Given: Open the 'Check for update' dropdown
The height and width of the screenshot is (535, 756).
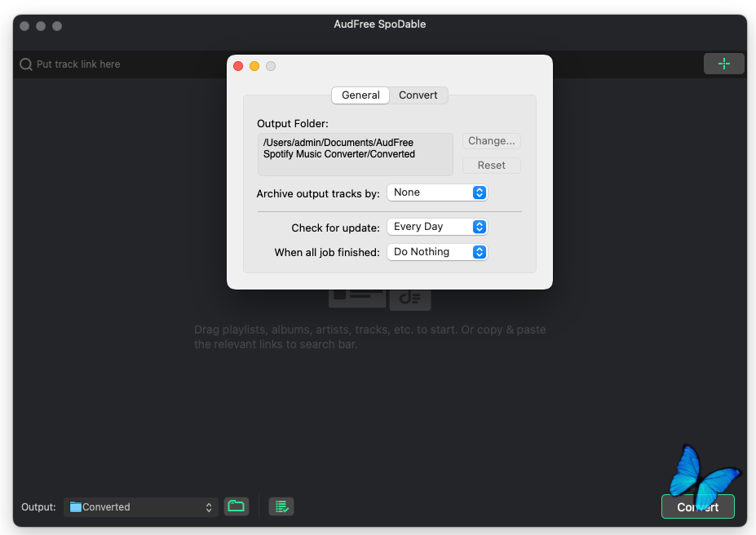Looking at the screenshot, I should pyautogui.click(x=437, y=227).
